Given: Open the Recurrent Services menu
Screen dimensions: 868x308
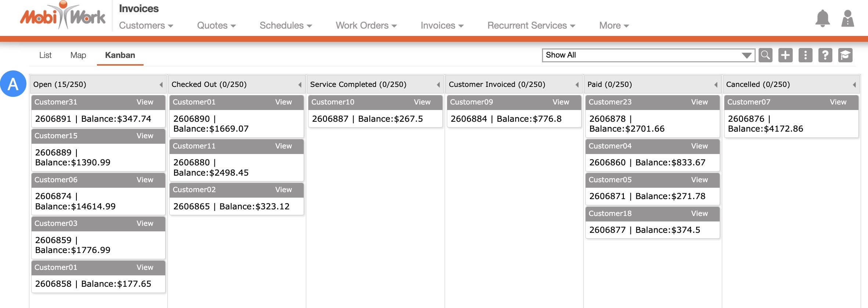Looking at the screenshot, I should click(531, 25).
